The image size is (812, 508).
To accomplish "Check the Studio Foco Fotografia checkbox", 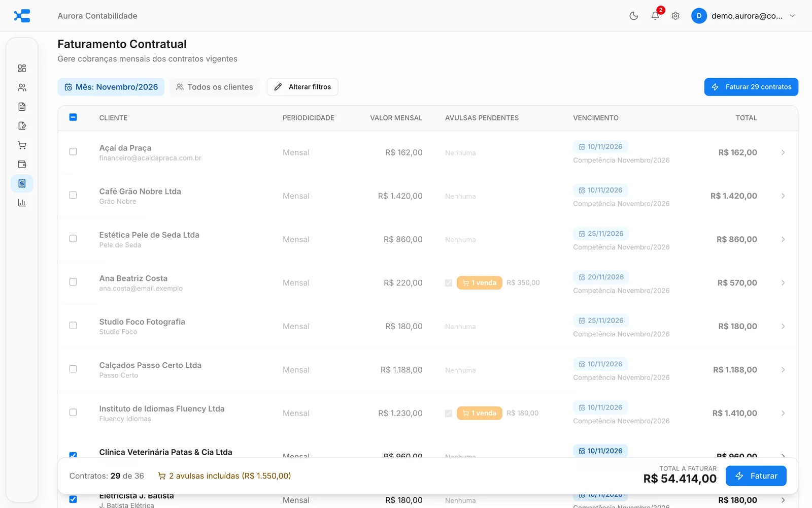I will (x=73, y=326).
